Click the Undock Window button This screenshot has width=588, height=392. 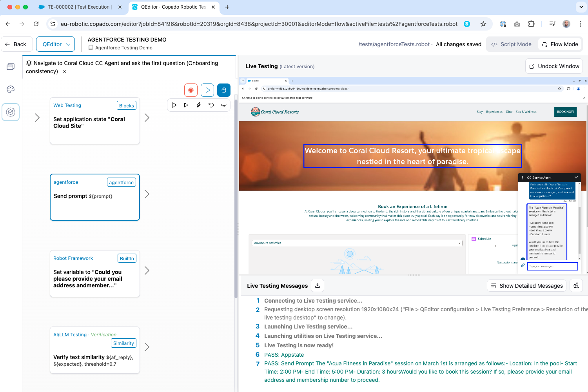554,66
